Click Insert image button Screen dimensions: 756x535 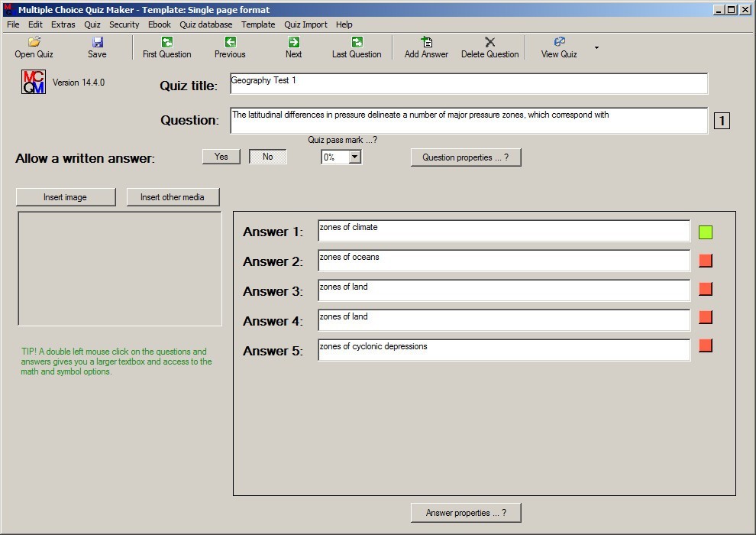(66, 197)
